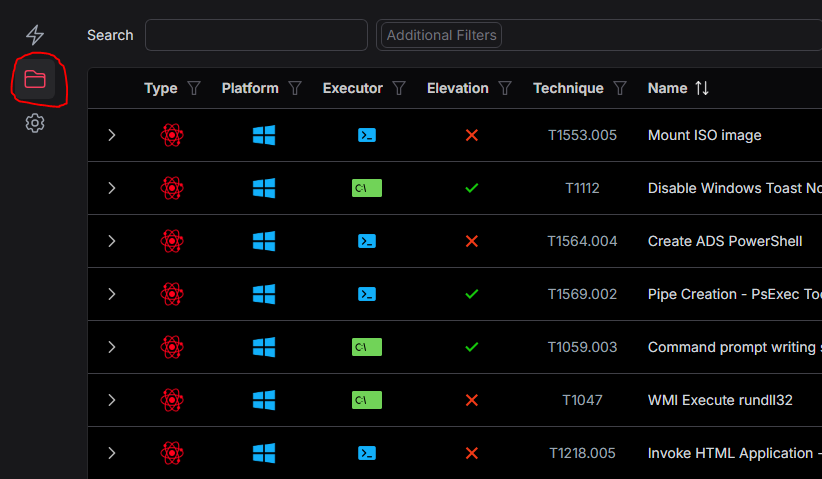Image resolution: width=822 pixels, height=479 pixels.
Task: Expand the Mount ISO image row
Action: tap(112, 135)
